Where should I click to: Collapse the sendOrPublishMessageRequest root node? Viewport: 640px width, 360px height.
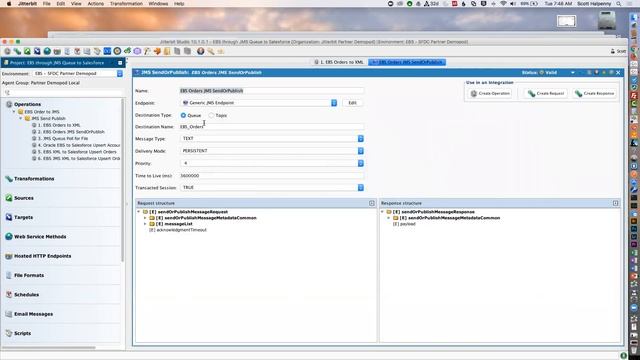pos(139,212)
